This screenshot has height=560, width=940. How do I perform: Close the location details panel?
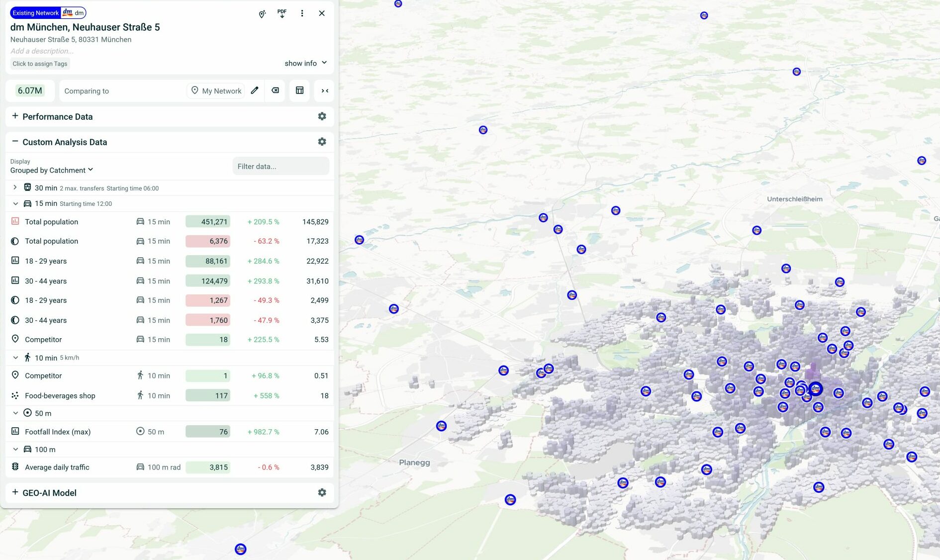click(322, 13)
